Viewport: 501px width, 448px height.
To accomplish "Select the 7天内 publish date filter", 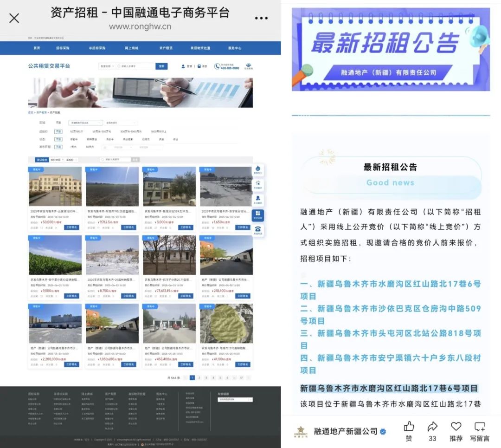I will 73,147.
